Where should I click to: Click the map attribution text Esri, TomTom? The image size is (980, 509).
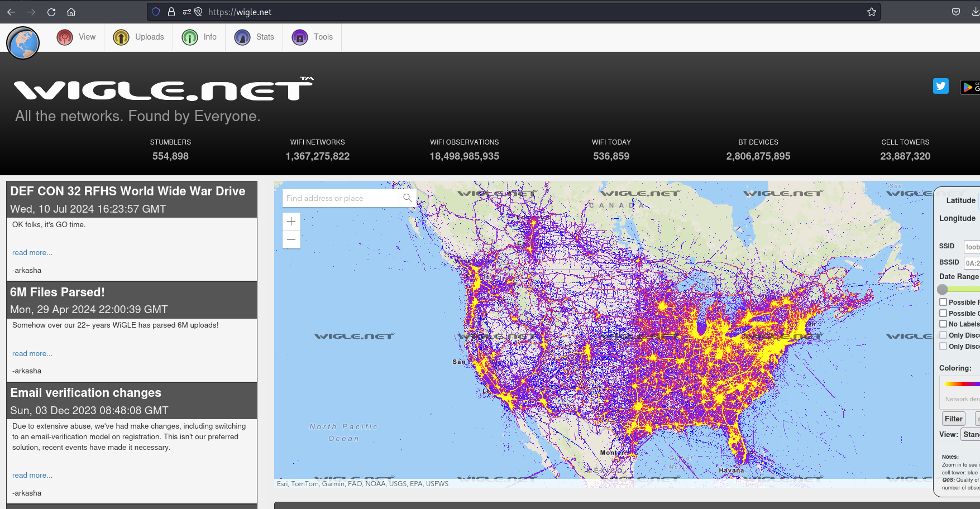[x=362, y=484]
